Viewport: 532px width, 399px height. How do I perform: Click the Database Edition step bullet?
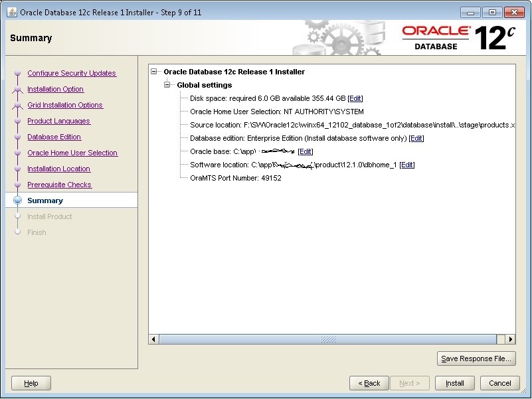click(x=18, y=137)
